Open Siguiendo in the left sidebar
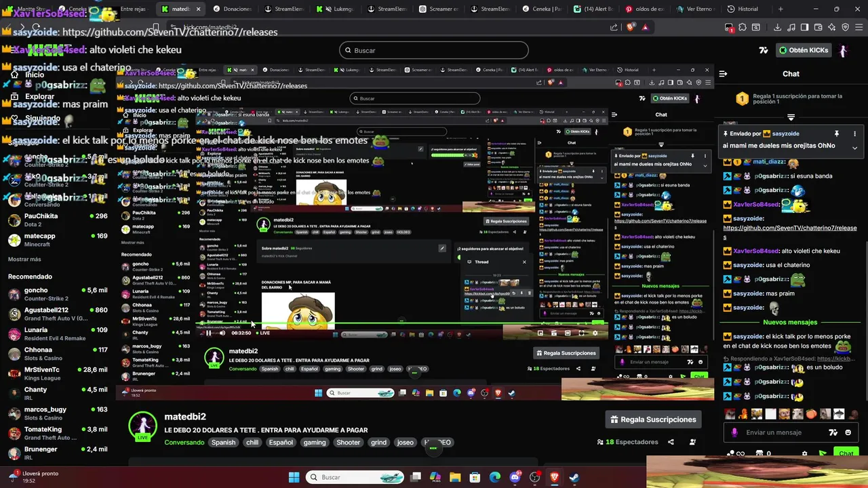This screenshot has width=868, height=488. pos(35,118)
